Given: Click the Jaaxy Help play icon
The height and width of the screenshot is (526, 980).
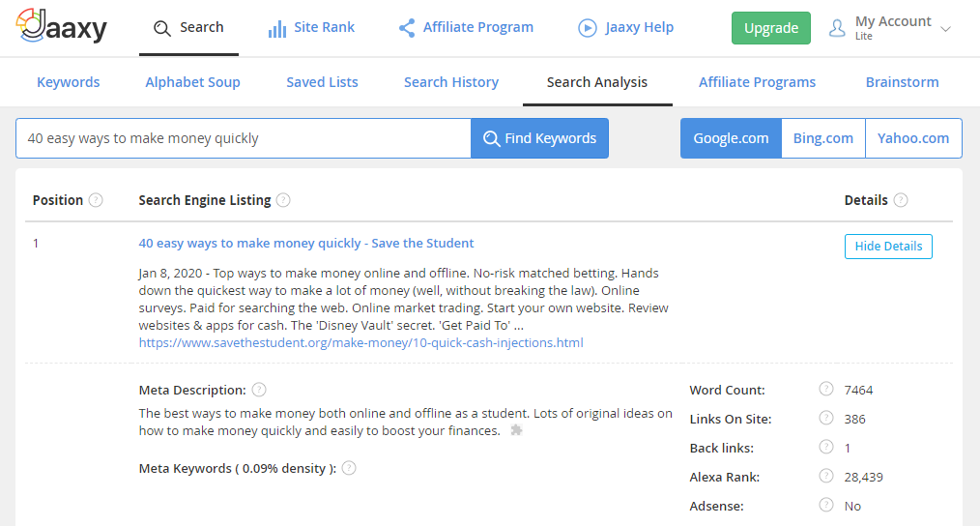Looking at the screenshot, I should point(588,27).
